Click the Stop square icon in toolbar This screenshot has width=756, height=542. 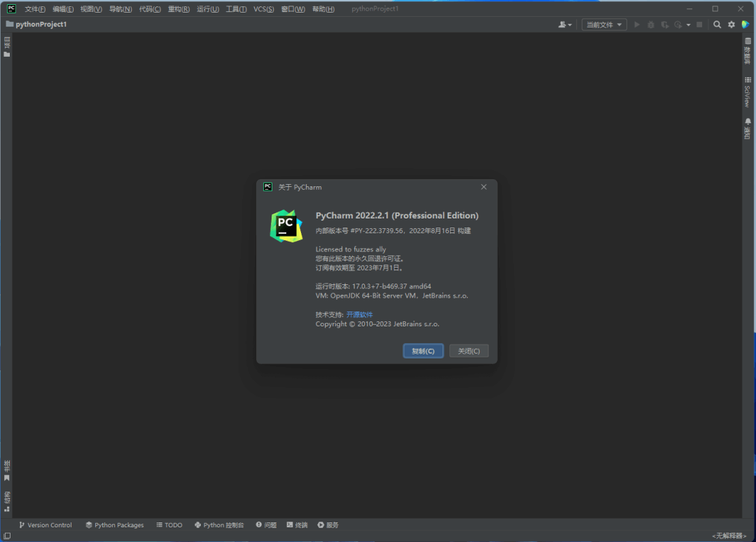click(x=699, y=25)
